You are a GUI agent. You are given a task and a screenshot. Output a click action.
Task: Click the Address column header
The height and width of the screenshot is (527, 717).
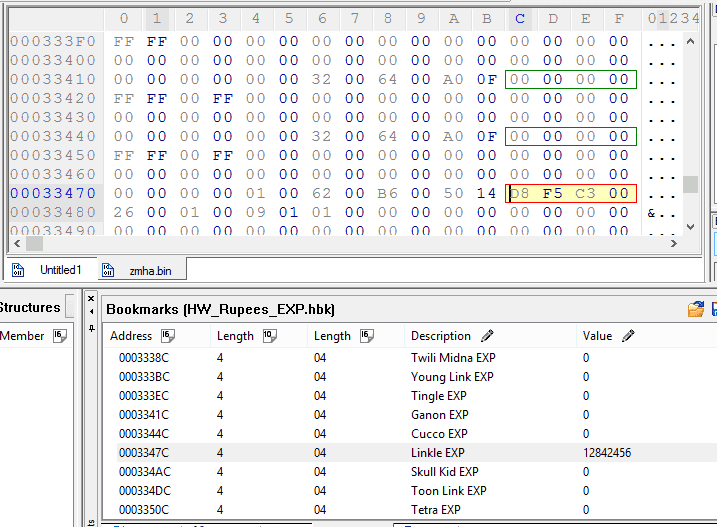click(x=131, y=336)
